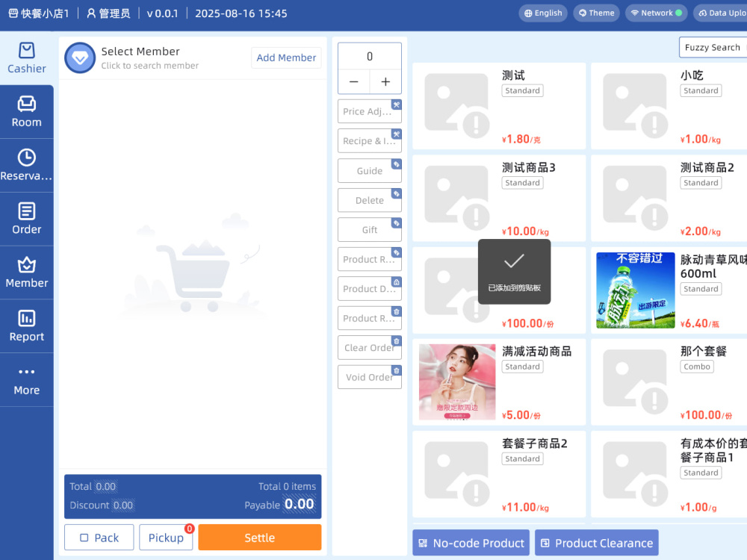Mark item as Gift
The width and height of the screenshot is (747, 560).
[370, 229]
